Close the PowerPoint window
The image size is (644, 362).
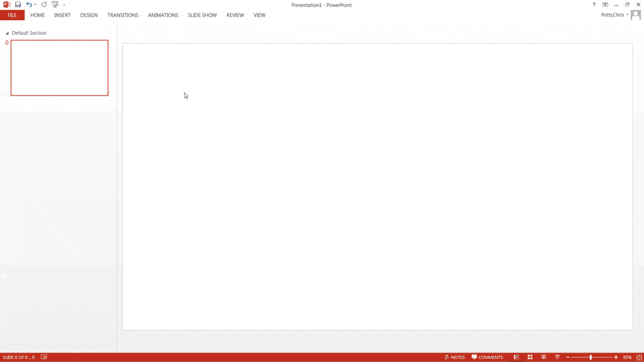(x=638, y=5)
